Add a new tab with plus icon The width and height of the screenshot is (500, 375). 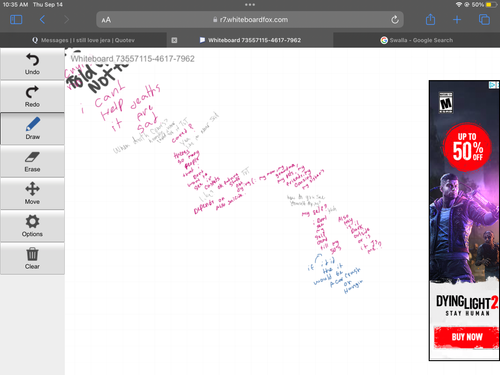tap(457, 20)
